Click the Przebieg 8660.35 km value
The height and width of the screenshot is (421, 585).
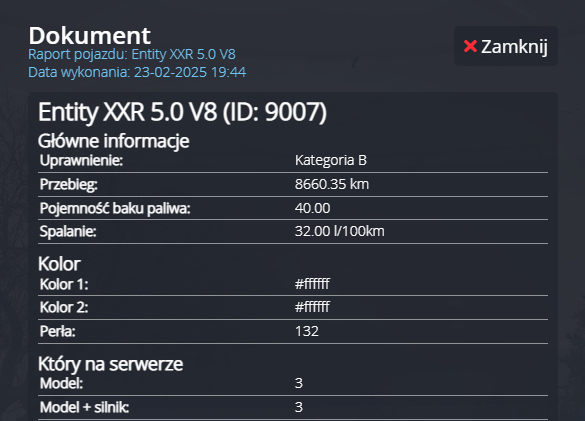coord(332,184)
